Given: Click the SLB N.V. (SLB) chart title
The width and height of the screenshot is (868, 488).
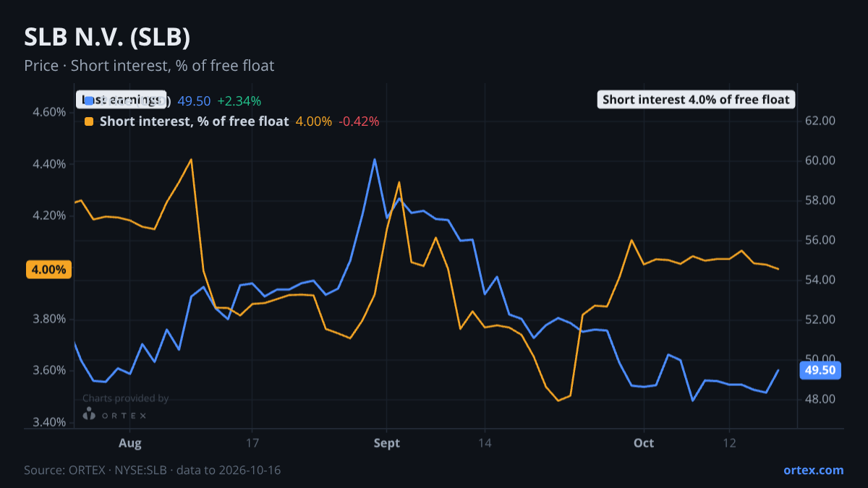Looking at the screenshot, I should pos(107,38).
